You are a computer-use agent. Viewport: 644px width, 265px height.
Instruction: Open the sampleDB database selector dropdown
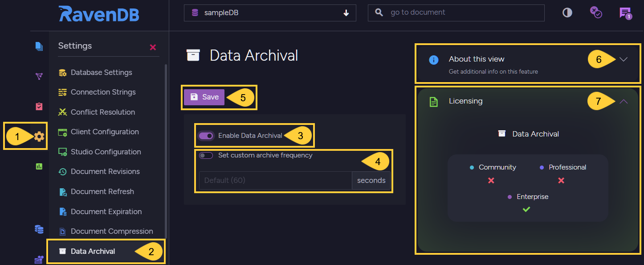(270, 13)
